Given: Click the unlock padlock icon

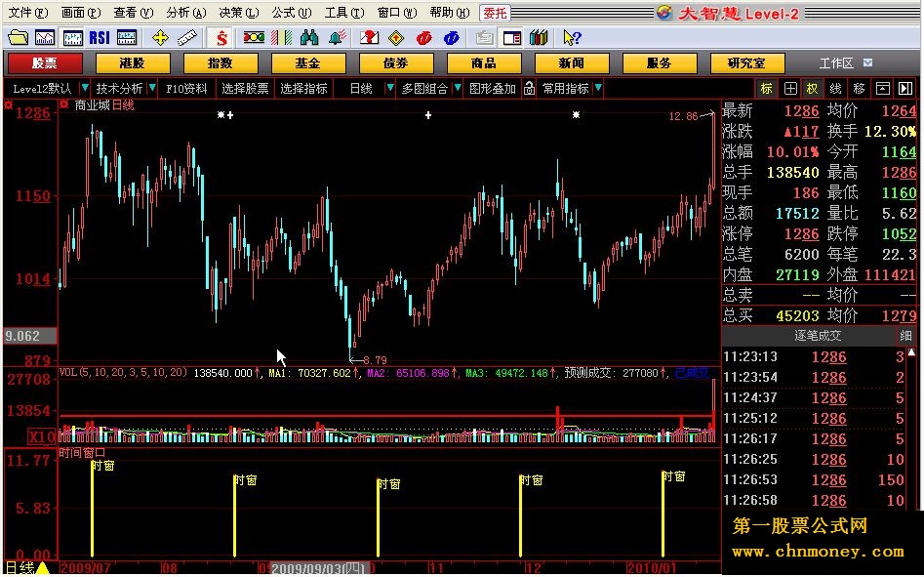Looking at the screenshot, I should coord(529,89).
